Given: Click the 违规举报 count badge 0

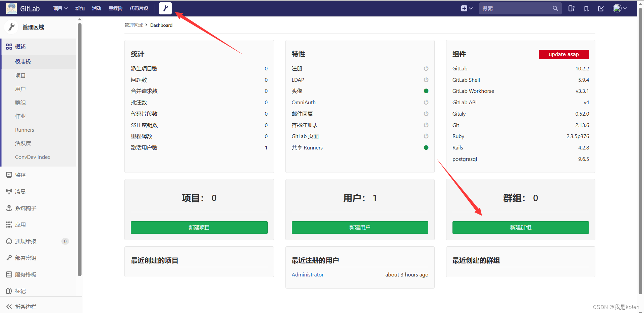Looking at the screenshot, I should point(65,241).
